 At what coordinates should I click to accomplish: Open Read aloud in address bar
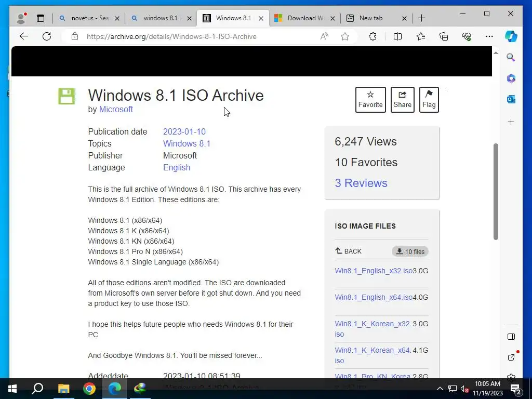click(324, 36)
